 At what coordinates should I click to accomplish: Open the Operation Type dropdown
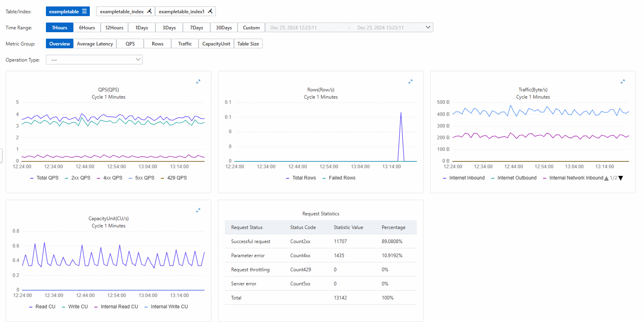click(94, 60)
